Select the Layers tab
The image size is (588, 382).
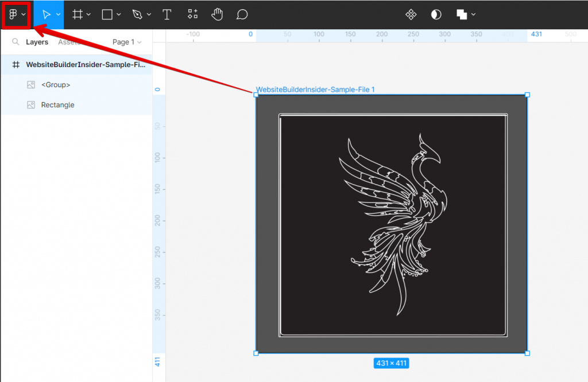click(x=37, y=41)
